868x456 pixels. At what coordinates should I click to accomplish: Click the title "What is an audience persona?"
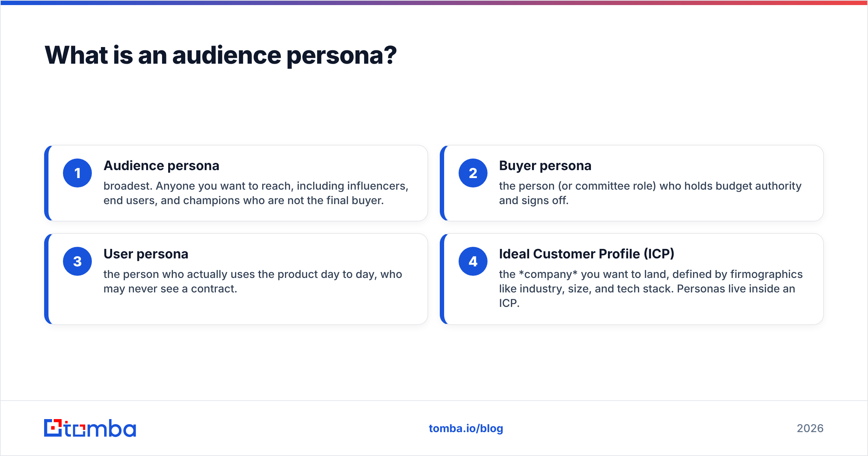(221, 55)
